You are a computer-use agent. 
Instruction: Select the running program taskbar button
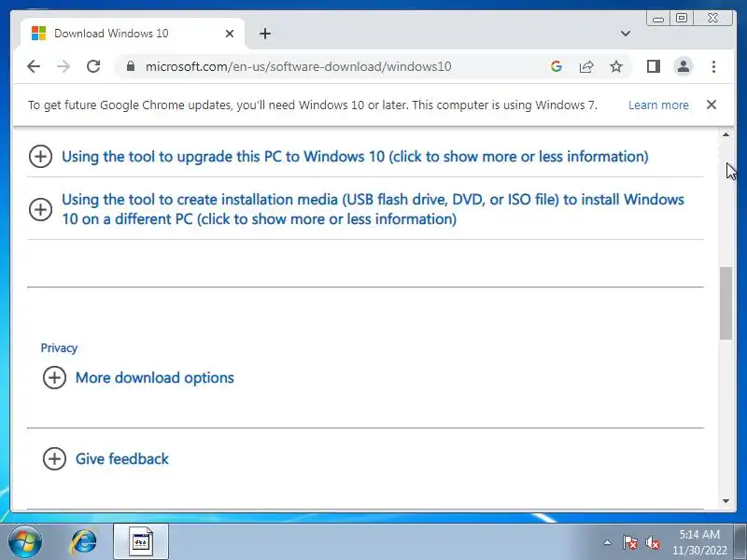[x=141, y=542]
